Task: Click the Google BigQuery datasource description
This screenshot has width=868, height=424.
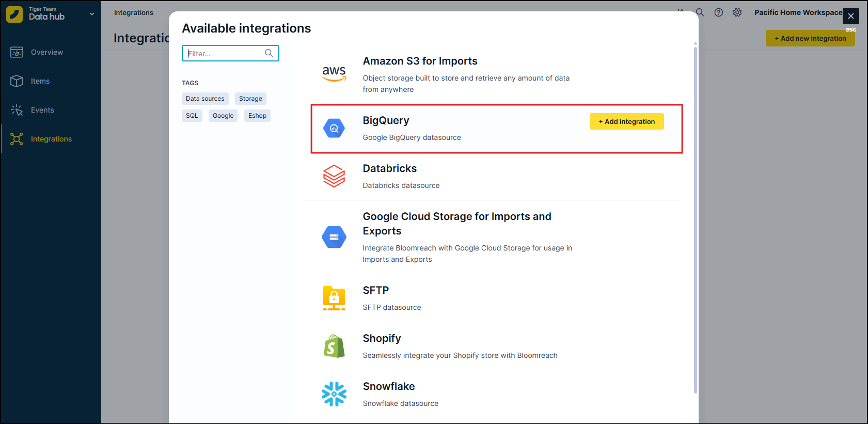Action: pyautogui.click(x=412, y=137)
